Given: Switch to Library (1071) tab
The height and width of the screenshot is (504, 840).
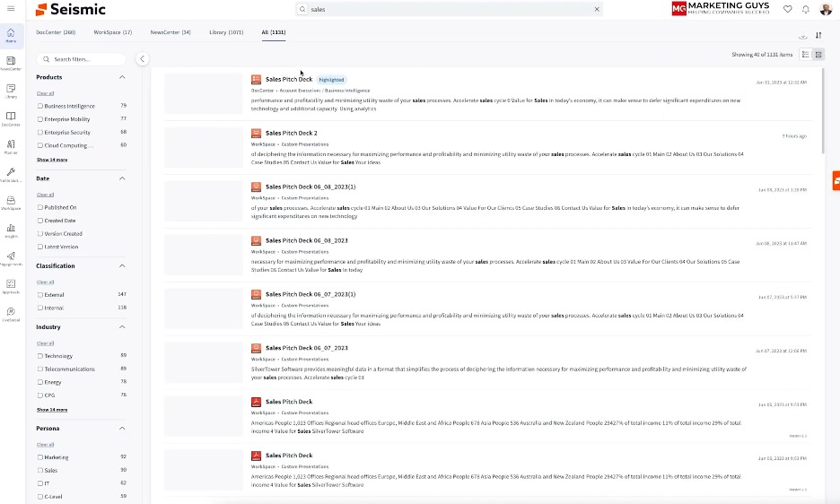Looking at the screenshot, I should (x=226, y=32).
